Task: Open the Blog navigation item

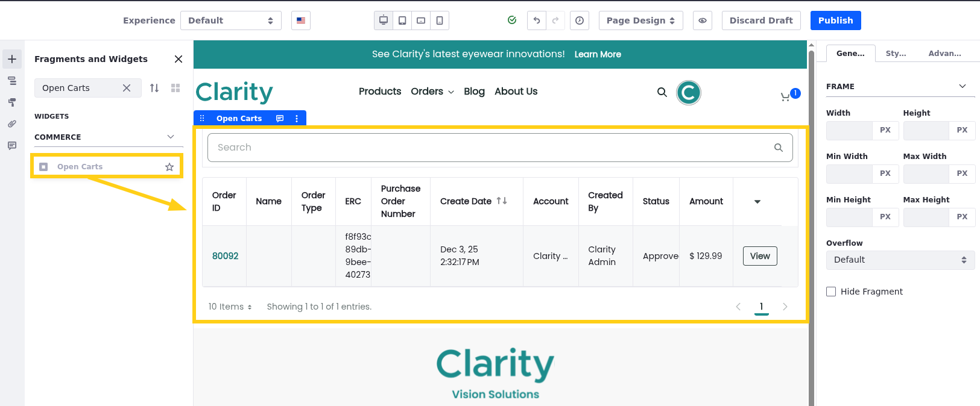Action: coord(474,92)
